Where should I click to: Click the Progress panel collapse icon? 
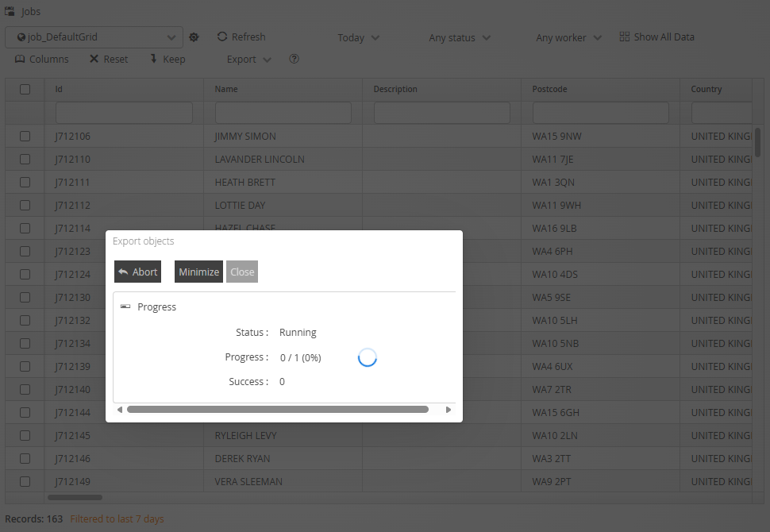pyautogui.click(x=125, y=306)
